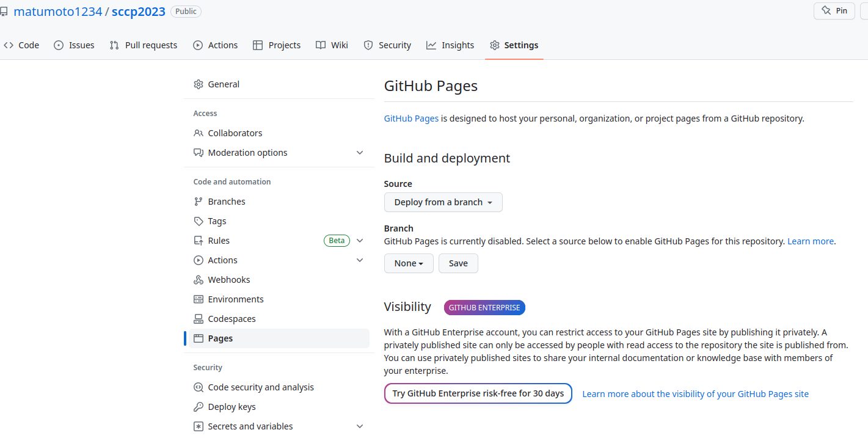Click the Pin button at top right
Viewport: 868px width, 438px height.
(x=834, y=10)
